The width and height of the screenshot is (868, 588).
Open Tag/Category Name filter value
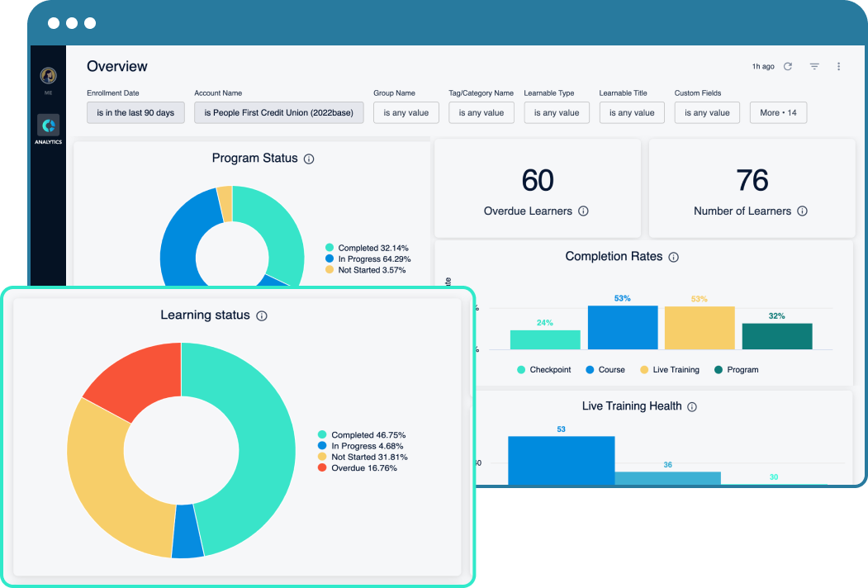tap(481, 112)
